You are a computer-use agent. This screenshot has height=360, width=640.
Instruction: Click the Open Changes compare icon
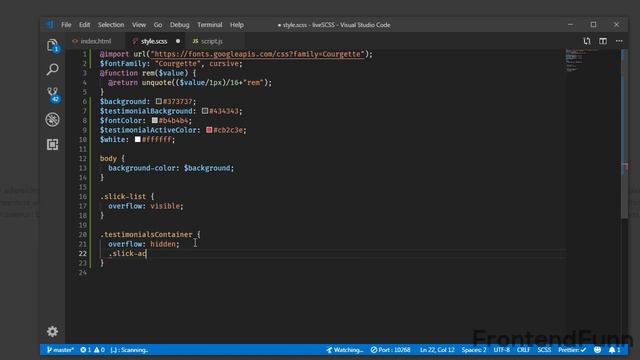(x=587, y=41)
